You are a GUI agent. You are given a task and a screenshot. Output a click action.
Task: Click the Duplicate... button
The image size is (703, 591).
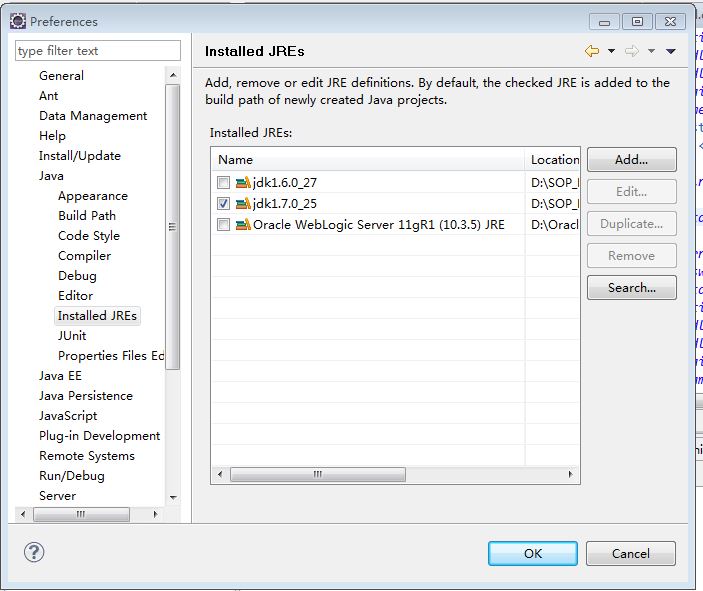tap(632, 224)
